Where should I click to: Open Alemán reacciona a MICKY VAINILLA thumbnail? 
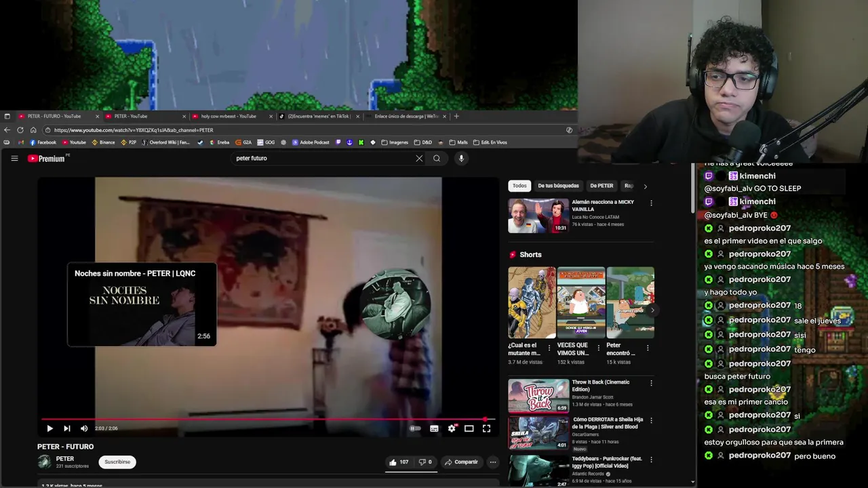point(538,216)
